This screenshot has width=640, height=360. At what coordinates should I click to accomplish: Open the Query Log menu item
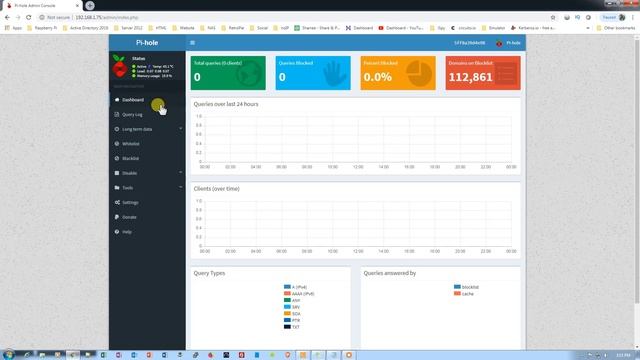[x=147, y=114]
